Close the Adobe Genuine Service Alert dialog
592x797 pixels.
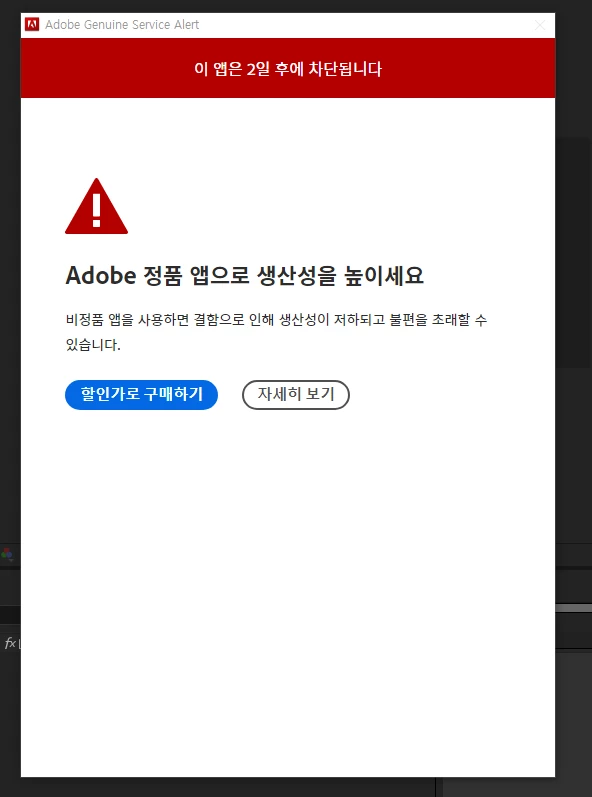[x=540, y=25]
